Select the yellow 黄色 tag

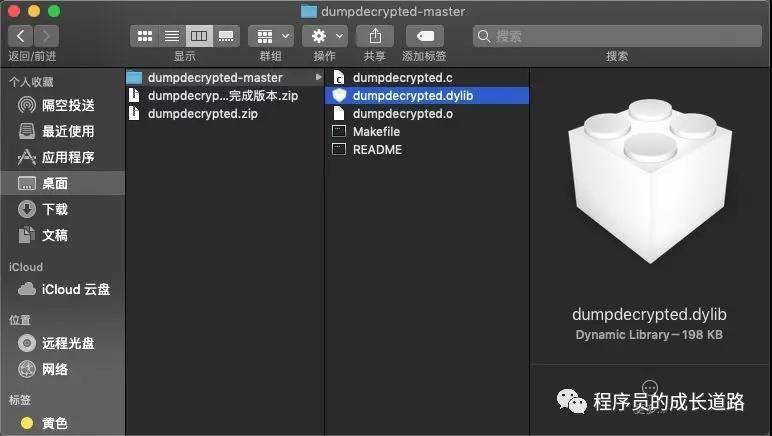(x=63, y=423)
